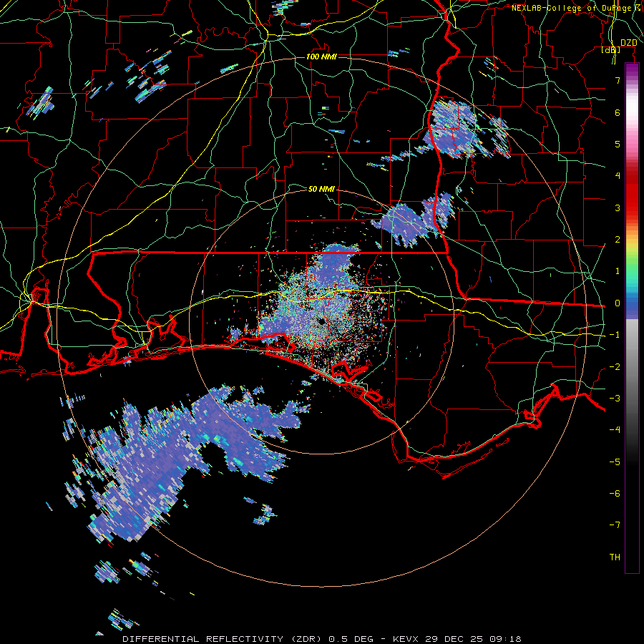
Task: Click the red segment of the ZDR color bar
Action: pyautogui.click(x=632, y=191)
